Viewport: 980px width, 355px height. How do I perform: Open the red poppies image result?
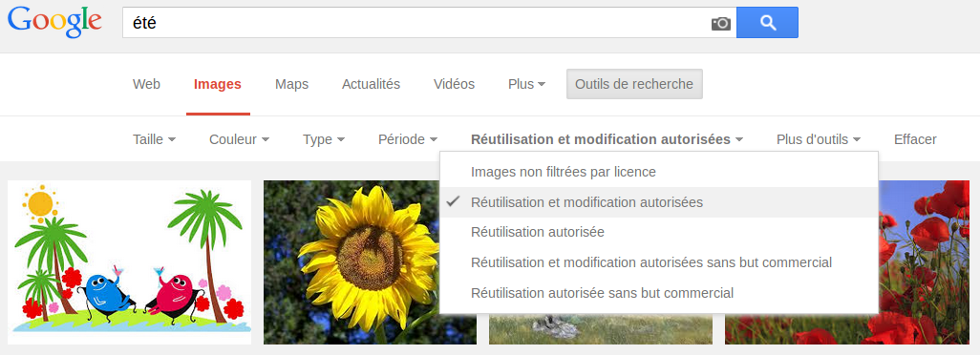[925, 262]
